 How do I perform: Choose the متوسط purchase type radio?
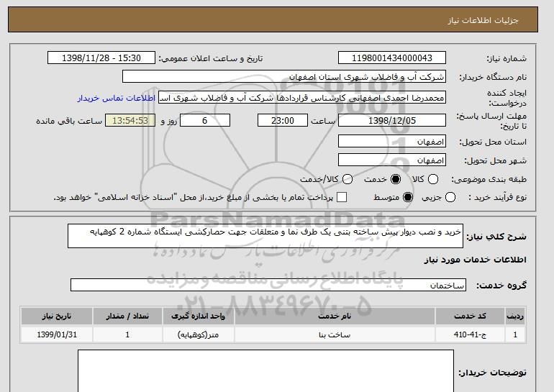[408, 197]
